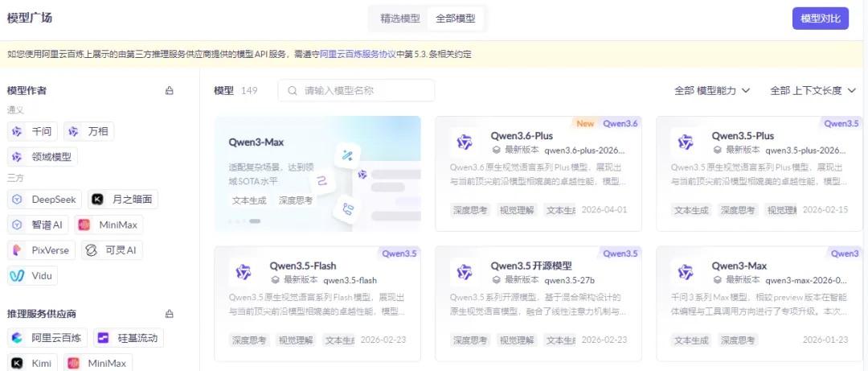Image resolution: width=868 pixels, height=371 pixels.
Task: Click the PixVerse logo icon
Action: click(18, 250)
